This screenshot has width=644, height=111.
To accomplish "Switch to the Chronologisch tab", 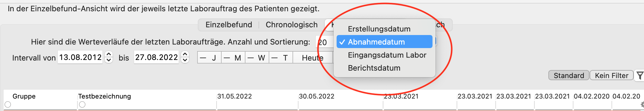I will click(x=292, y=25).
